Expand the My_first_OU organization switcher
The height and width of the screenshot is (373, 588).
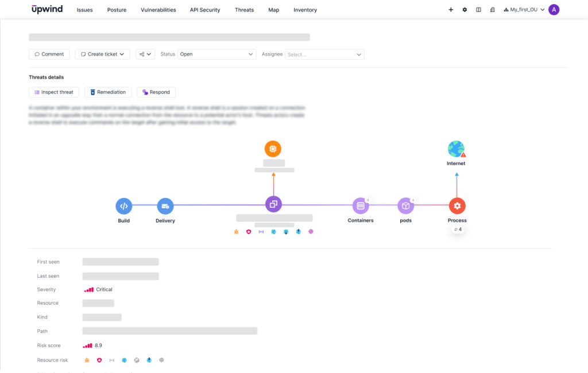[x=524, y=9]
